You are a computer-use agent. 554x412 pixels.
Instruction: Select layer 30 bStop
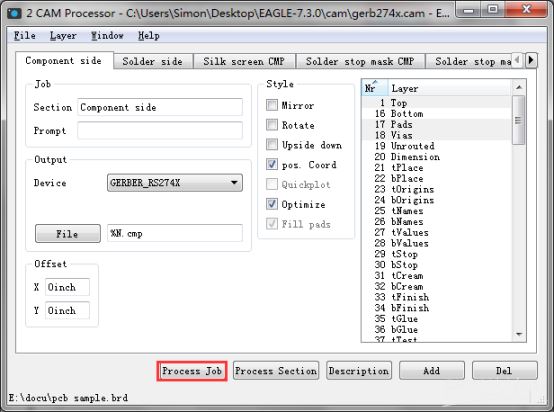coord(437,265)
